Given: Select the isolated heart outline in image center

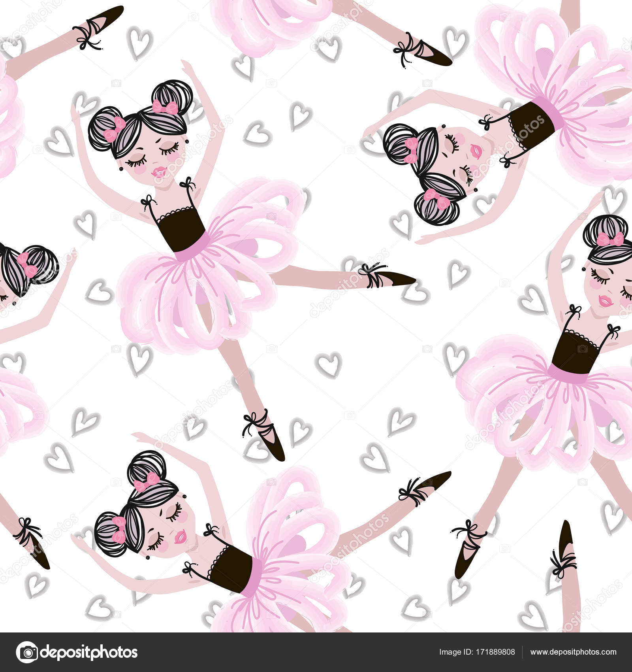Looking at the screenshot, I should coord(328,364).
